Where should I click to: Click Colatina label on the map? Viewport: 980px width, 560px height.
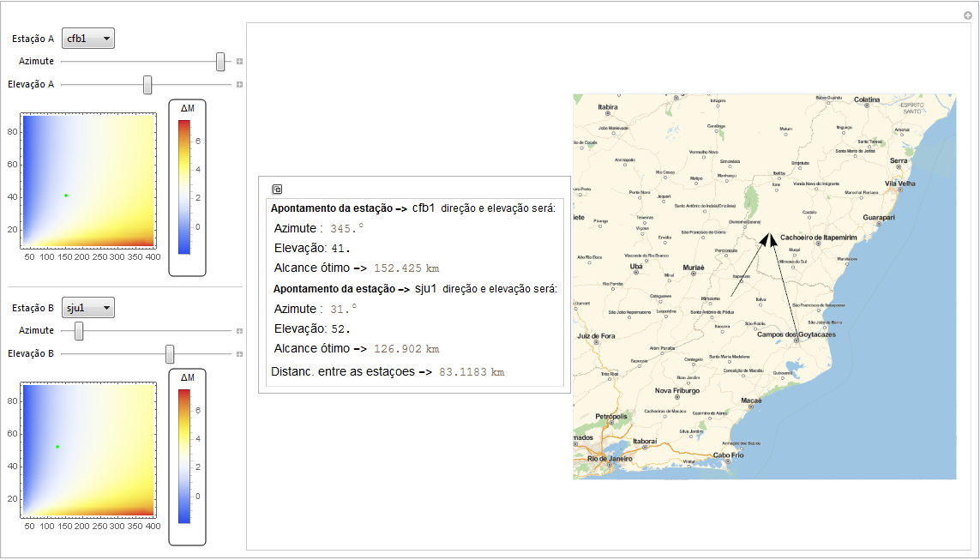867,99
